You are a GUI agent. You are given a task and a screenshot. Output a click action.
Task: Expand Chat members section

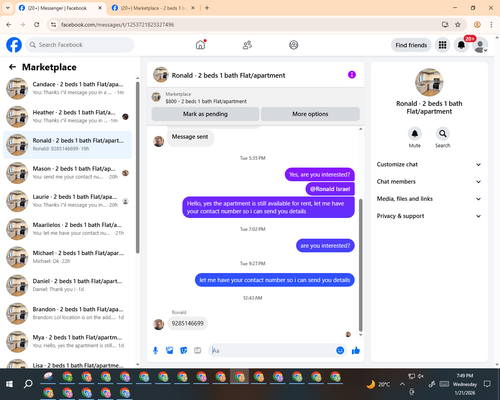(429, 182)
